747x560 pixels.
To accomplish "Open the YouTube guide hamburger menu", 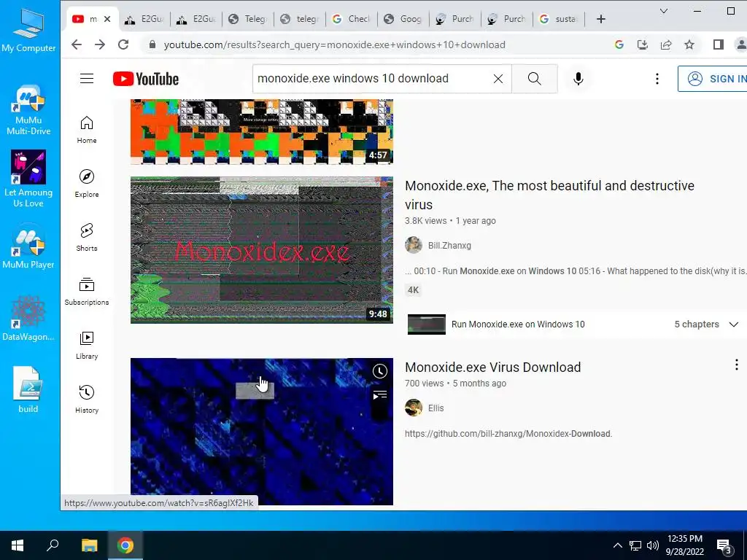I will point(87,79).
